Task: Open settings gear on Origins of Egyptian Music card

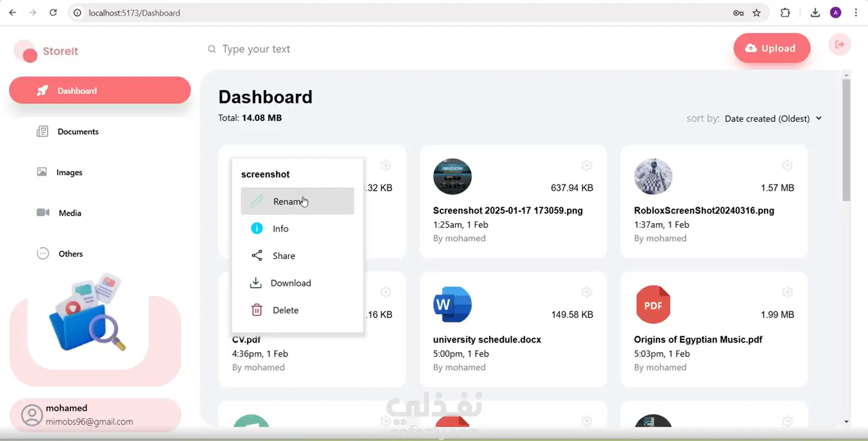Action: coord(787,292)
